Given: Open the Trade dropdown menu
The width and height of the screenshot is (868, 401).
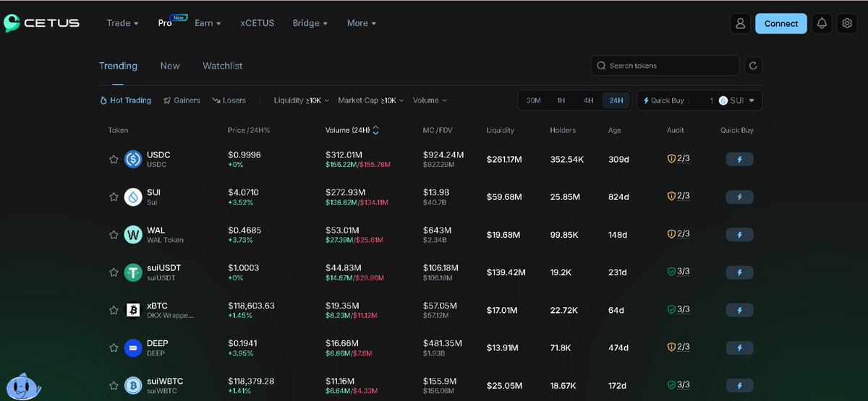Looking at the screenshot, I should click(122, 23).
